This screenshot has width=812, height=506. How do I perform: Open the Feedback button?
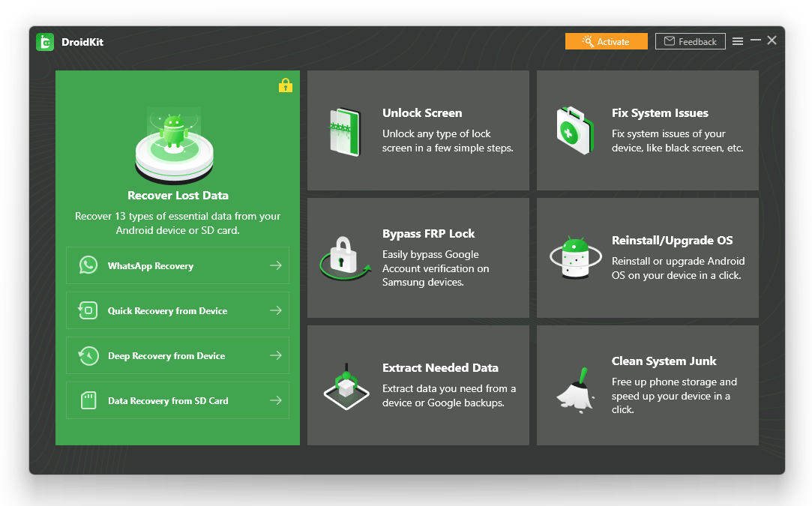[x=690, y=41]
